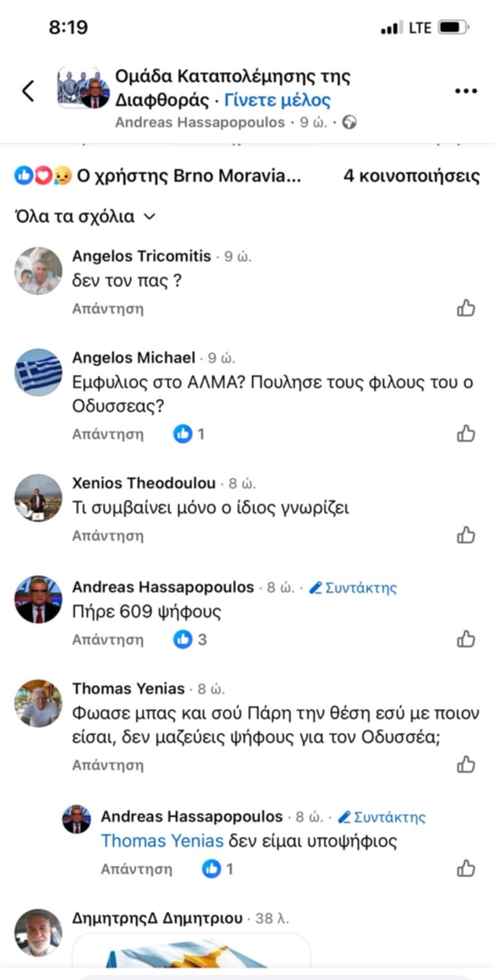
Task: Tap the back arrow in the header
Action: click(x=28, y=91)
